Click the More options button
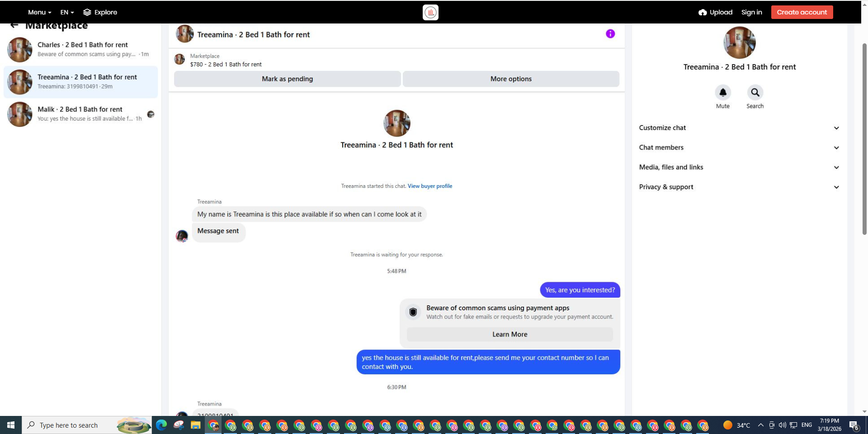Viewport: 868px width, 434px height. [x=511, y=79]
